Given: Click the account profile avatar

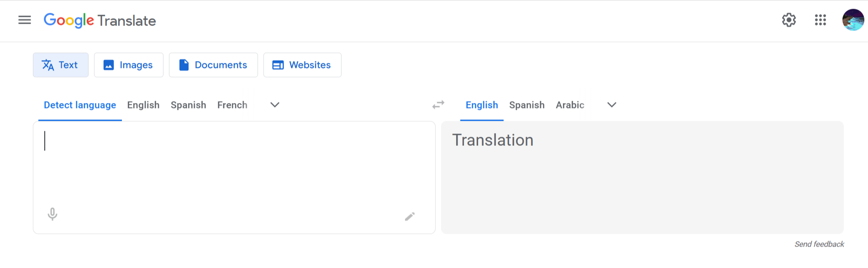Looking at the screenshot, I should click(853, 20).
